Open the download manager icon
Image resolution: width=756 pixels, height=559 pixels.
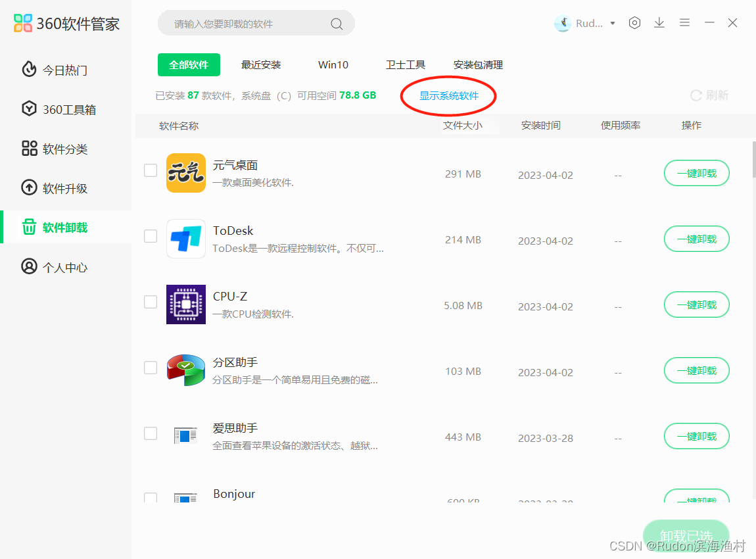[x=659, y=22]
